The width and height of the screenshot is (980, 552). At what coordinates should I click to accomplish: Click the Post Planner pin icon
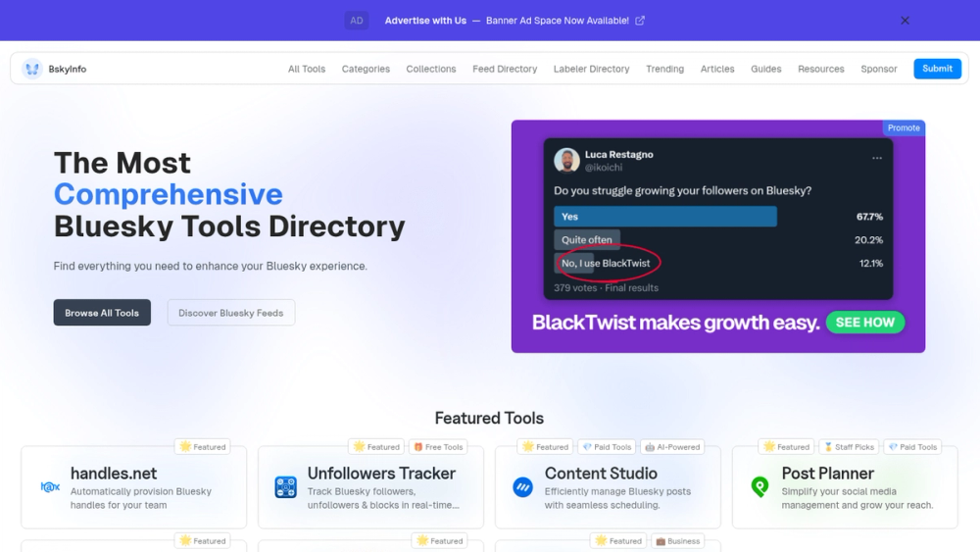click(760, 487)
